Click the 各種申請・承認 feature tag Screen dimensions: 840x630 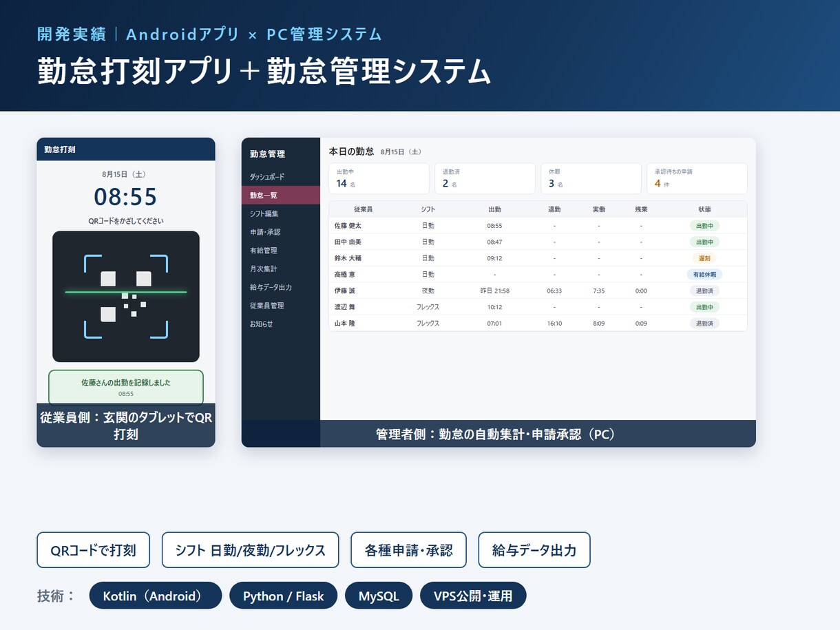pos(409,550)
